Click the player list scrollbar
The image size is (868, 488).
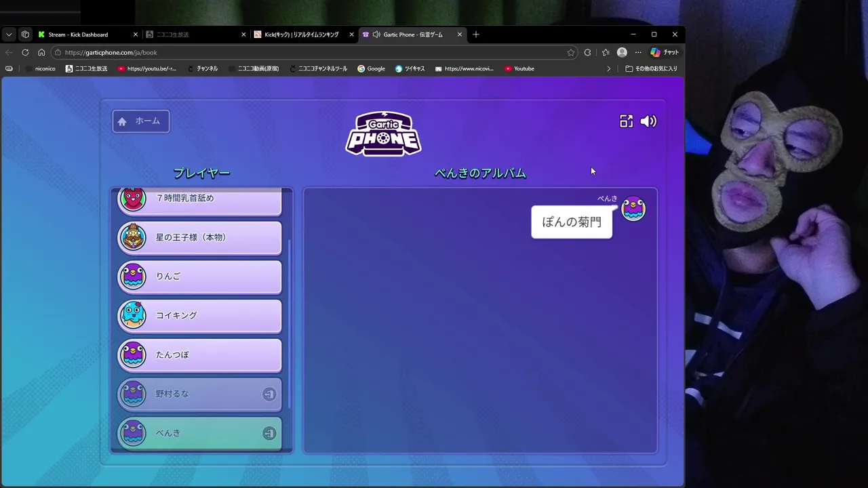tap(290, 324)
